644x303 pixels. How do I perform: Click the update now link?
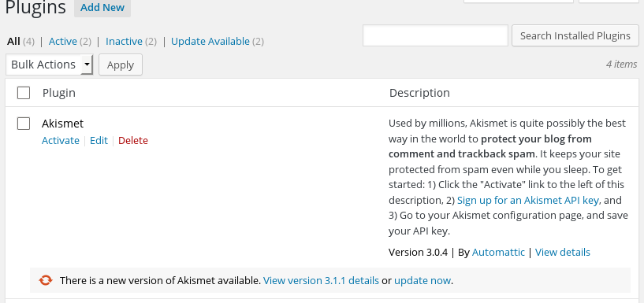pos(423,281)
